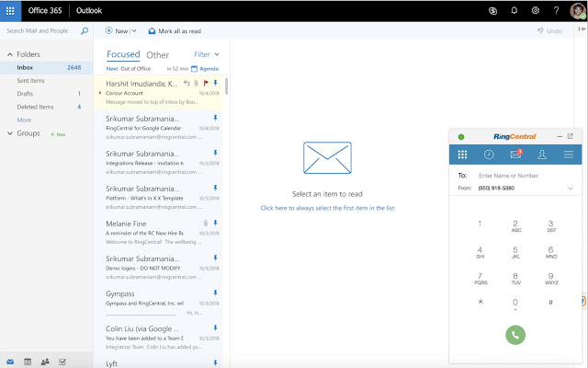Open People view in bottom navigation
The image size is (588, 368).
click(45, 362)
